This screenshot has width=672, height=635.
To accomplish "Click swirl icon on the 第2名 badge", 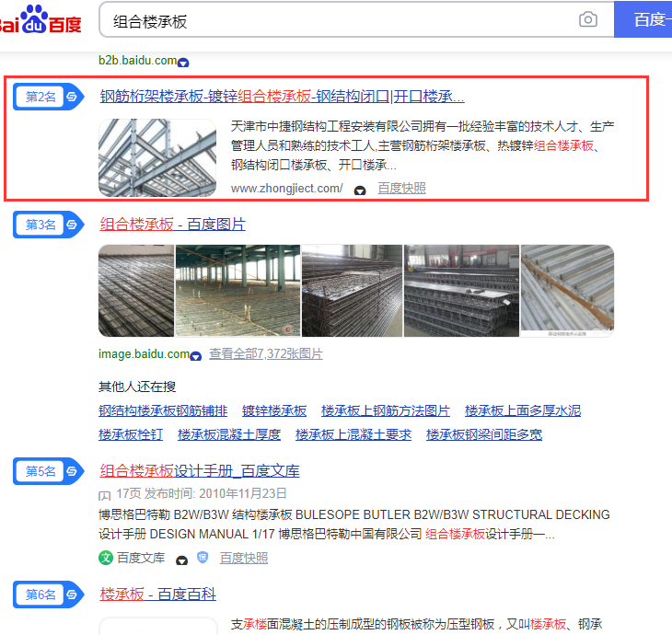I will [72, 97].
